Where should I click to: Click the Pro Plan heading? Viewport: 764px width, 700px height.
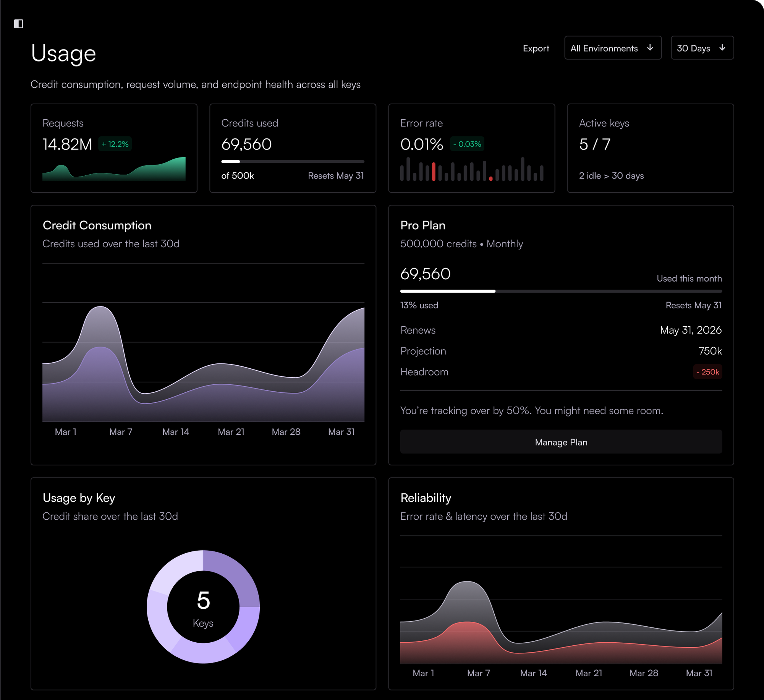pyautogui.click(x=423, y=225)
